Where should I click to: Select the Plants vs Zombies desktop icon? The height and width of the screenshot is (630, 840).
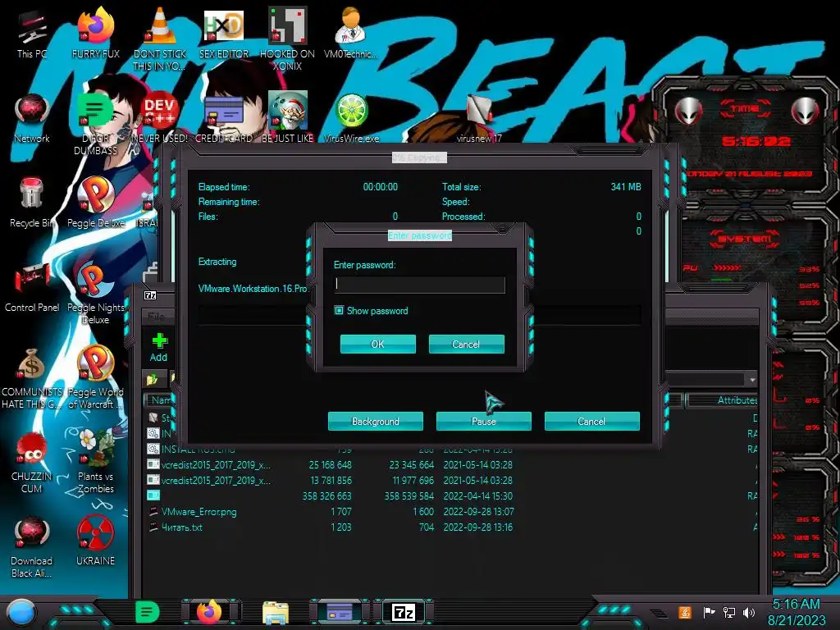pyautogui.click(x=96, y=462)
